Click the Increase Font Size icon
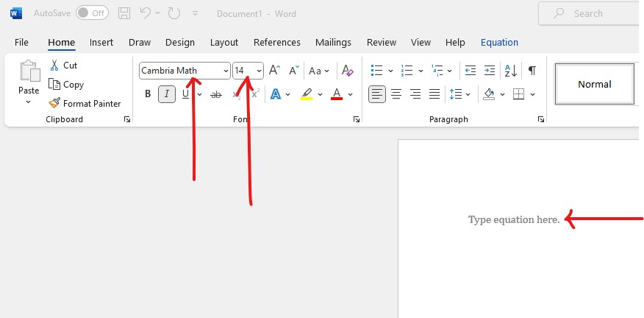644x318 pixels. click(274, 71)
